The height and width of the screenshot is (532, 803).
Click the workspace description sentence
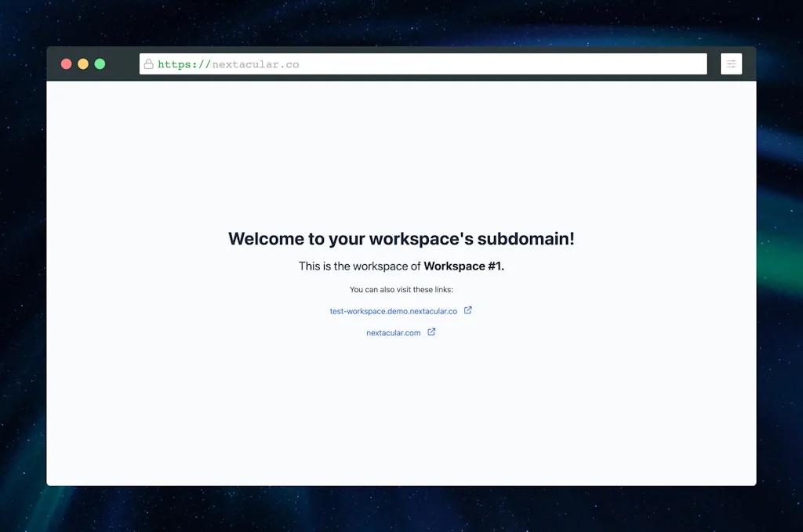tap(401, 266)
